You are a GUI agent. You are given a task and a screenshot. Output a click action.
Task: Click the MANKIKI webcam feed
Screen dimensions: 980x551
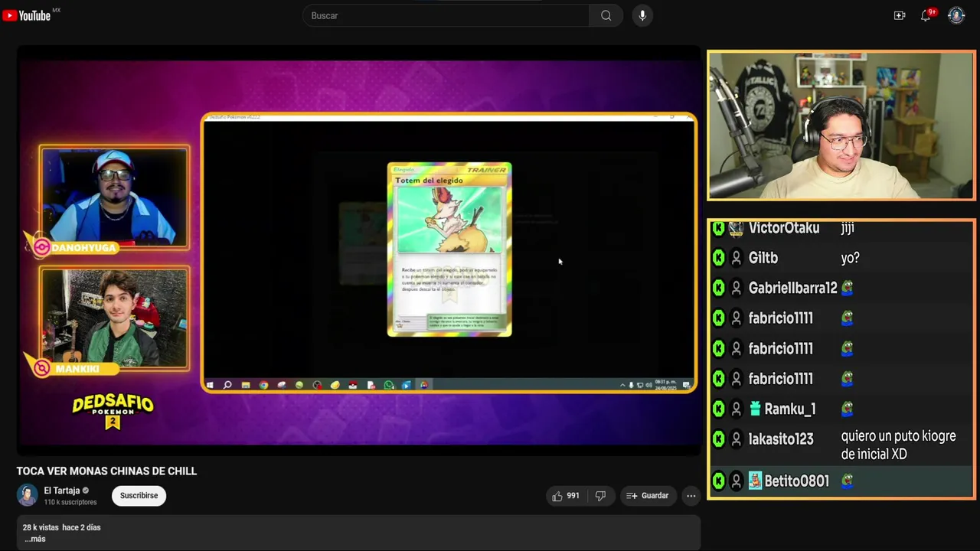point(114,318)
